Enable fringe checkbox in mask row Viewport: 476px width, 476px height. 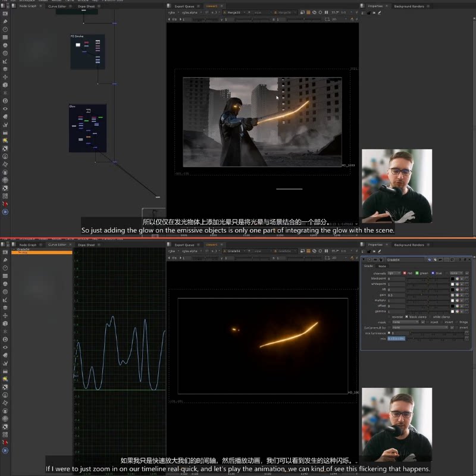coord(456,322)
